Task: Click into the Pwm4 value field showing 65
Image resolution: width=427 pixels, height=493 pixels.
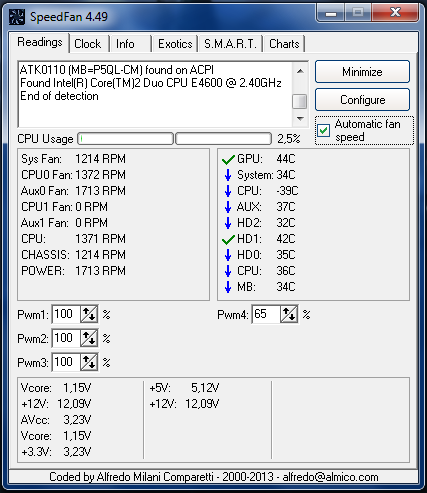Action: pyautogui.click(x=266, y=314)
